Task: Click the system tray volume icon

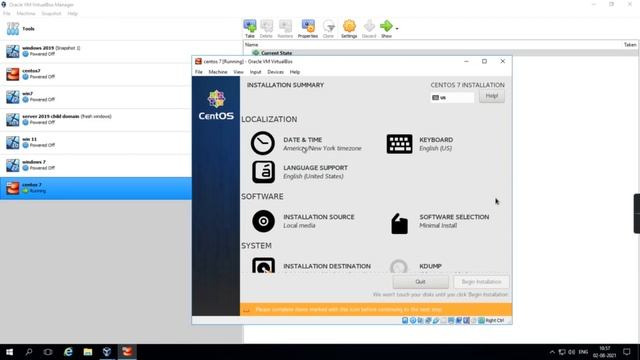Action: coord(571,352)
